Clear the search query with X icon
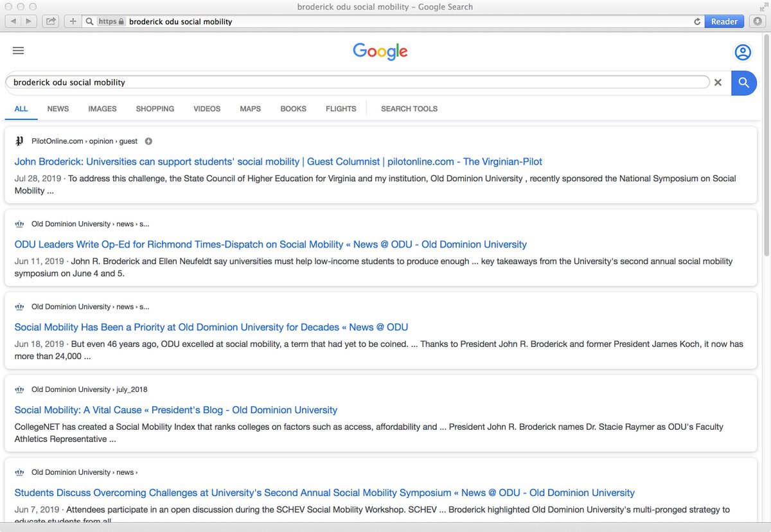Viewport: 771px width, 532px height. point(718,82)
